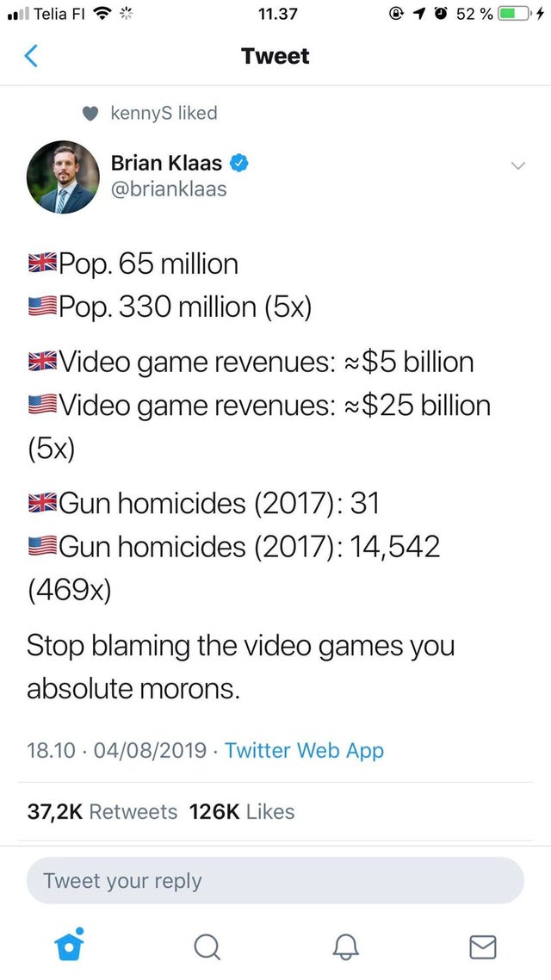
Task: Tap the Tweet your reply field
Action: pyautogui.click(x=275, y=881)
